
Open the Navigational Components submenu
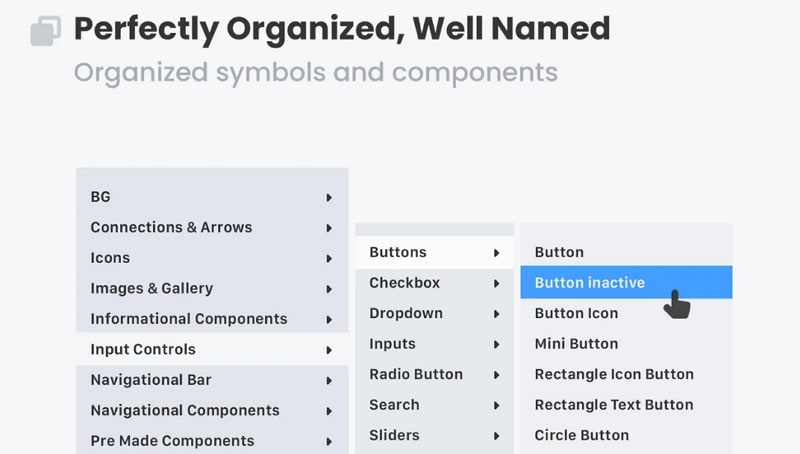click(x=185, y=410)
